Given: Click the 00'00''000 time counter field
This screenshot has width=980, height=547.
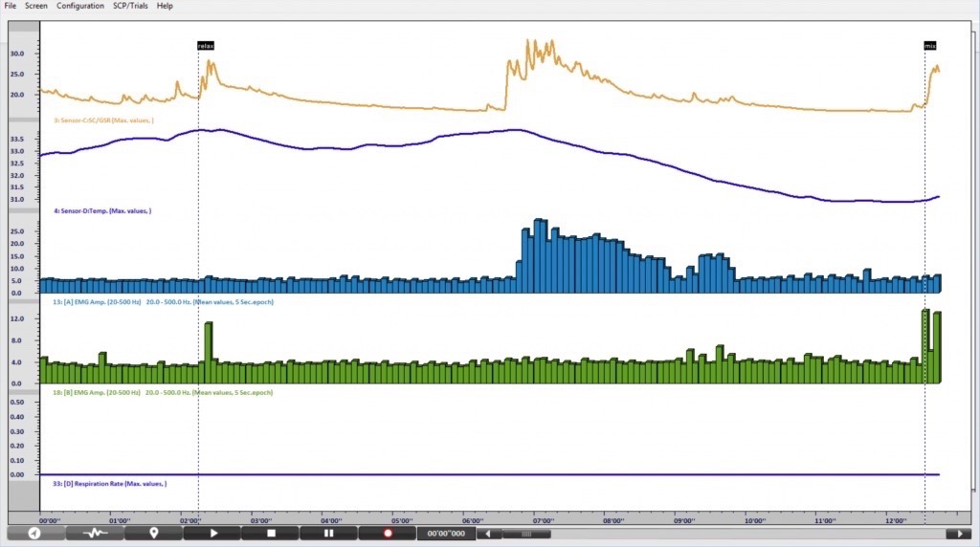Looking at the screenshot, I should (x=446, y=534).
